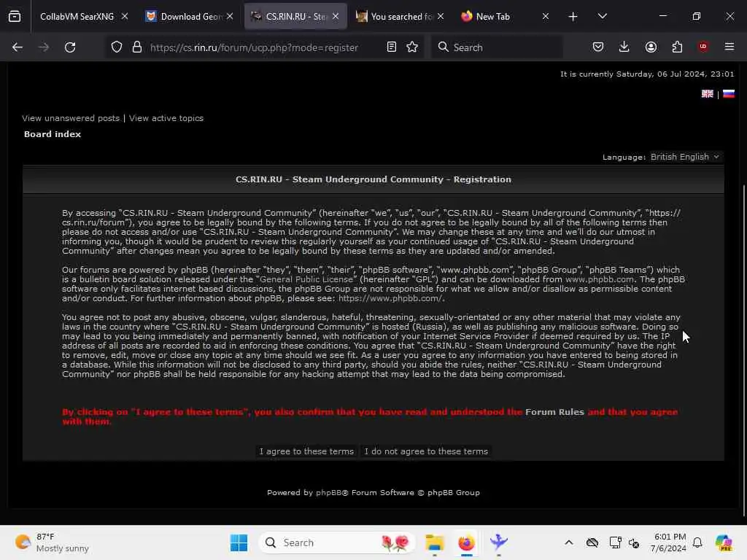
Task: Reload the current page
Action: 70,47
